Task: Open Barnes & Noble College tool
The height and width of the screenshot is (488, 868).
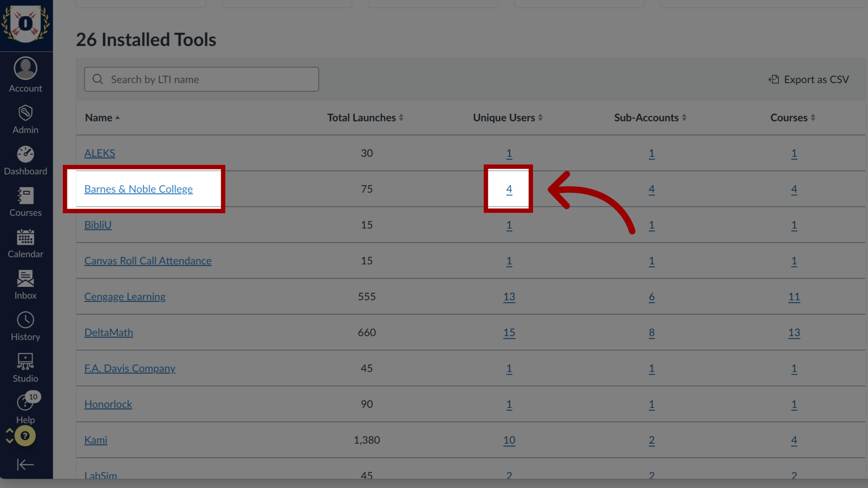Action: pyautogui.click(x=138, y=189)
